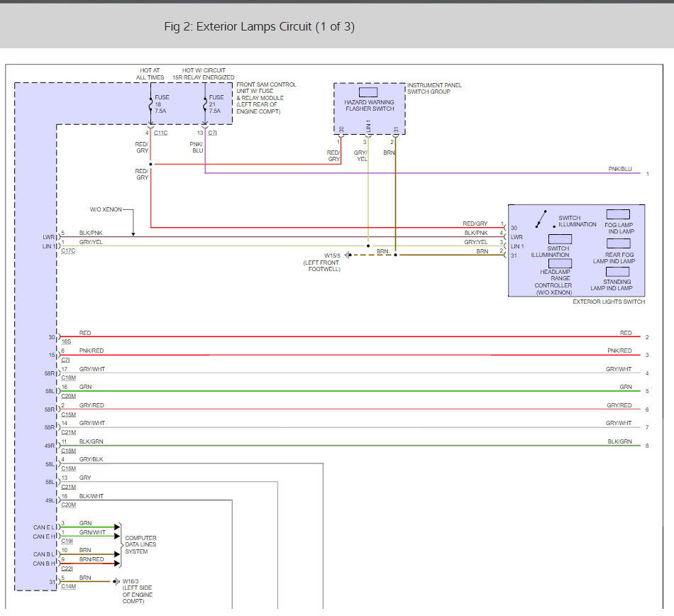
Task: Open the C17C connector reference
Action: point(69,251)
